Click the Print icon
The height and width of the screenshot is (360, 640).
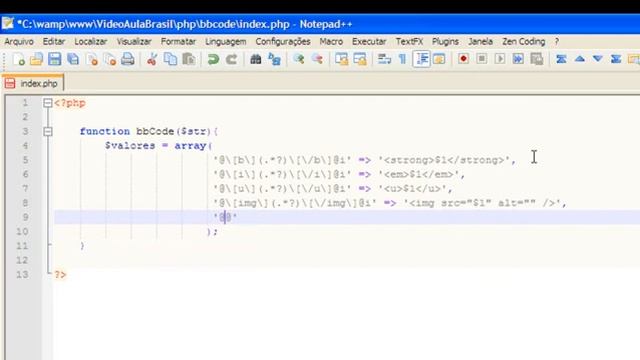128,60
